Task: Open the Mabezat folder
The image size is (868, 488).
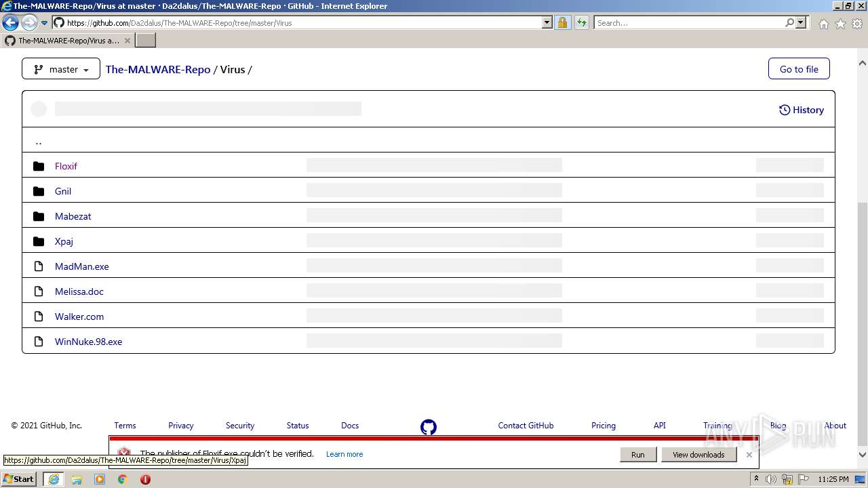Action: coord(73,216)
